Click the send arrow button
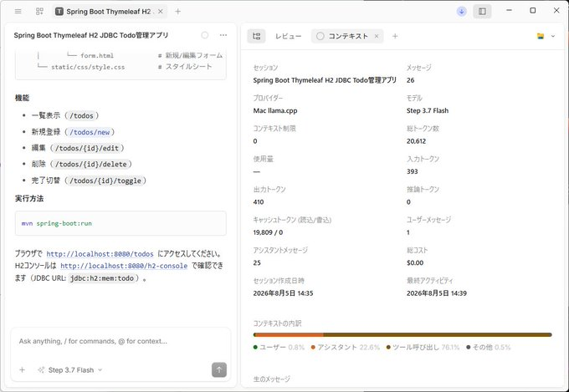This screenshot has width=569, height=392. pyautogui.click(x=219, y=370)
